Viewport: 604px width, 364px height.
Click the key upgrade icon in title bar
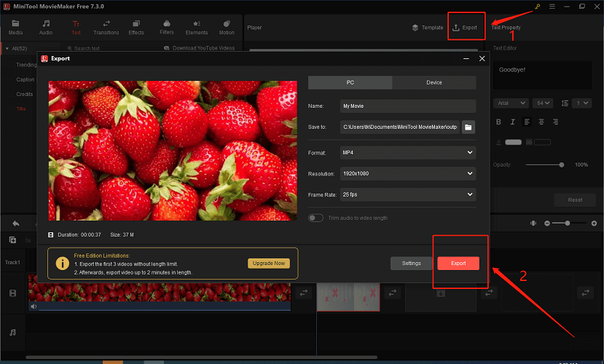click(x=537, y=7)
